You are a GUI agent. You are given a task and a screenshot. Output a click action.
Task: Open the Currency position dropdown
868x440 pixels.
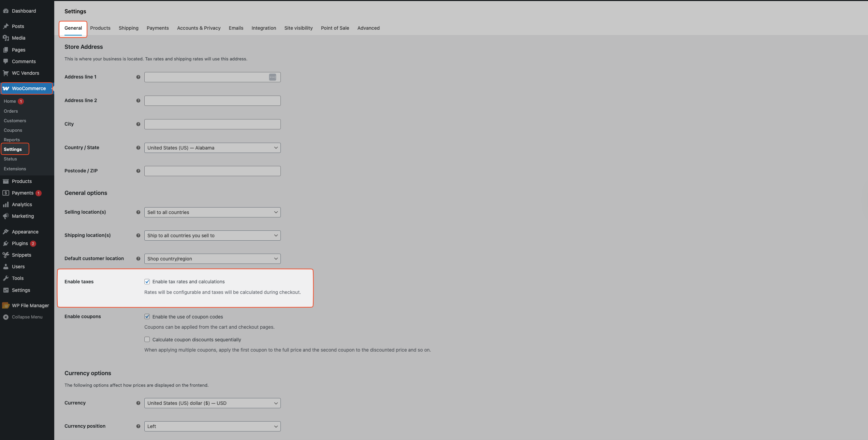[212, 426]
